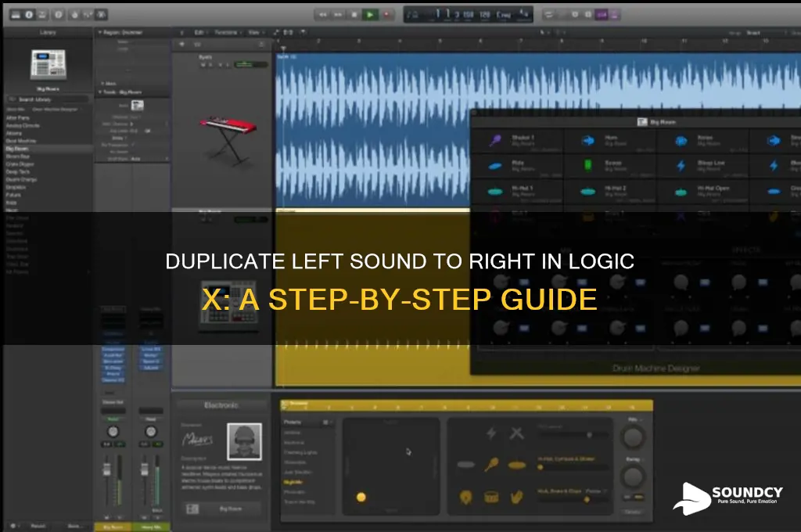Select the Hi-Hat Open pad

click(703, 191)
